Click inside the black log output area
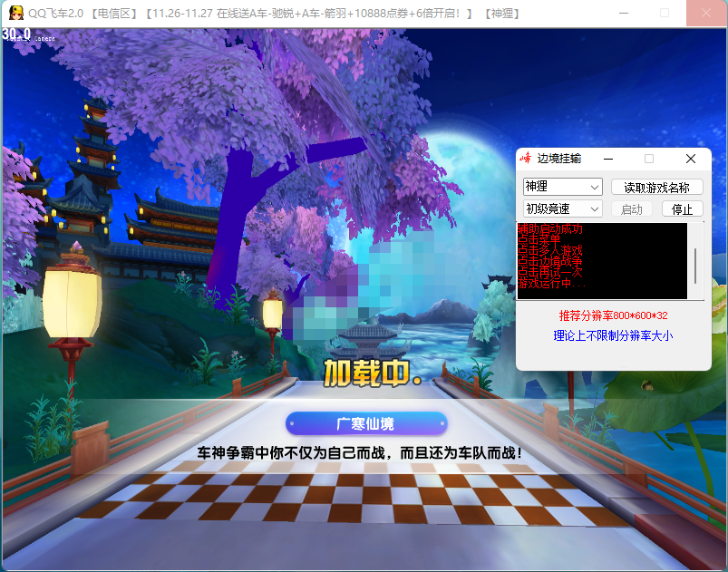The height and width of the screenshot is (572, 728). [x=602, y=261]
